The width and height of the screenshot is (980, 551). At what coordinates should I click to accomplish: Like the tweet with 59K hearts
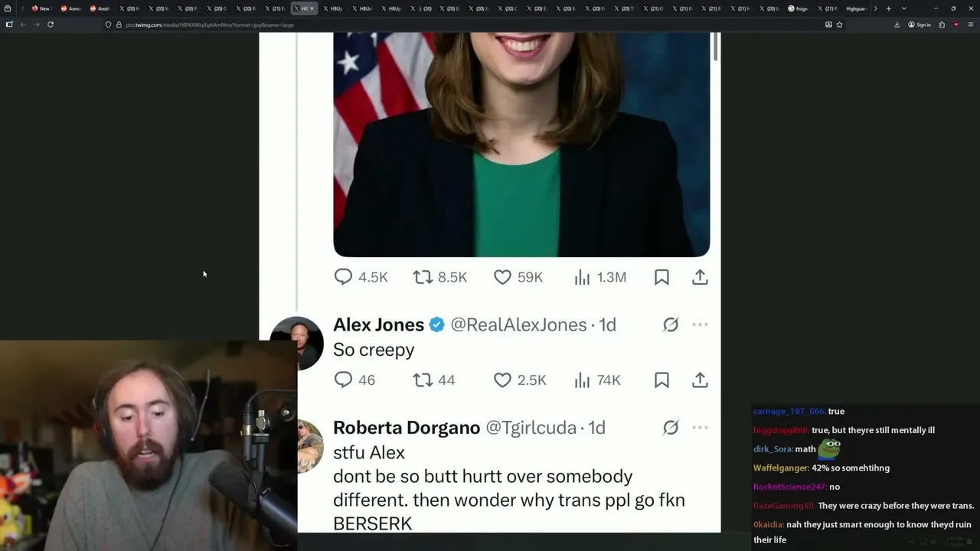pos(518,277)
